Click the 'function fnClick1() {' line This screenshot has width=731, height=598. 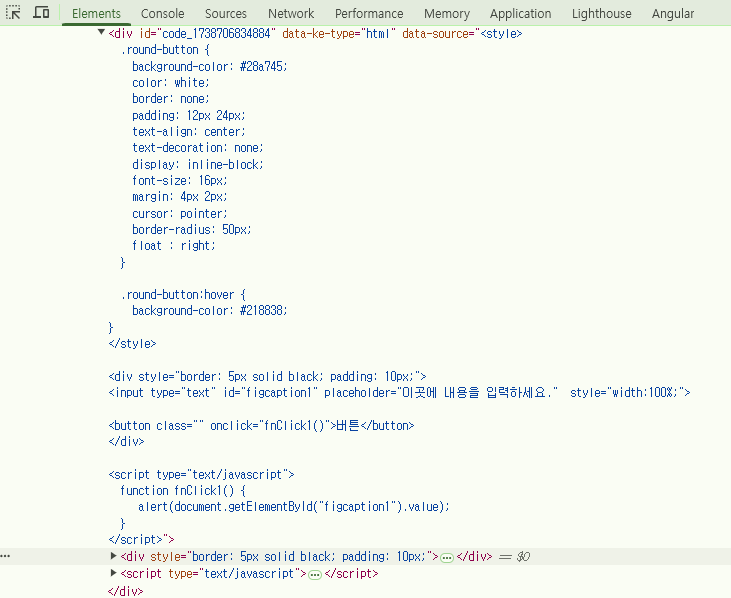[183, 490]
